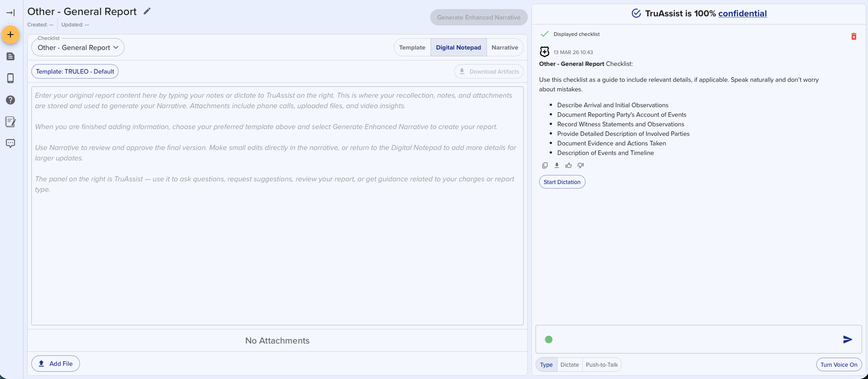Switch to the Narrative tab
The height and width of the screenshot is (379, 868).
point(504,47)
